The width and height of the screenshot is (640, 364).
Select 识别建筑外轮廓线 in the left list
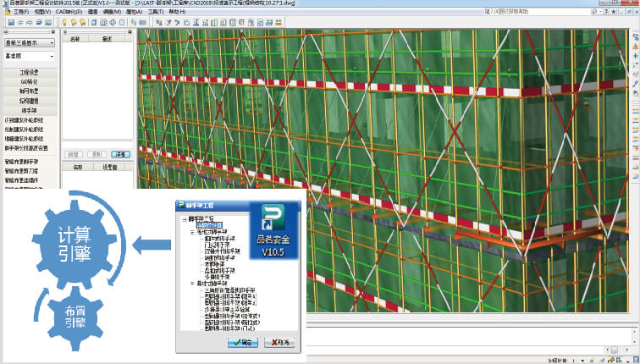(x=24, y=120)
